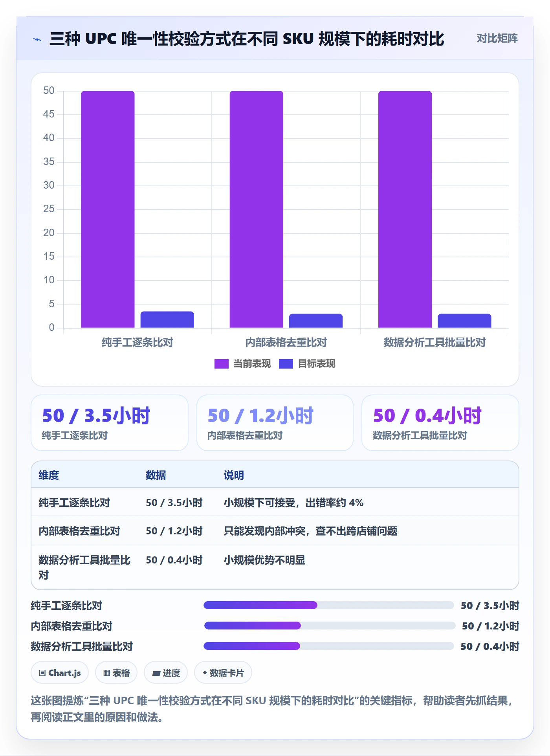Click the y-axis tick label 50
Screen dimensions: 550x756
(x=49, y=91)
